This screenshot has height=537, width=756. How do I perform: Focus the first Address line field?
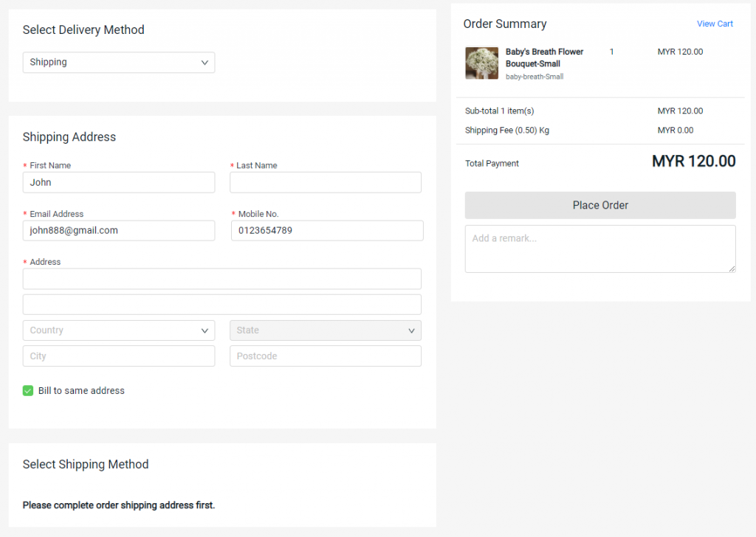pos(221,279)
